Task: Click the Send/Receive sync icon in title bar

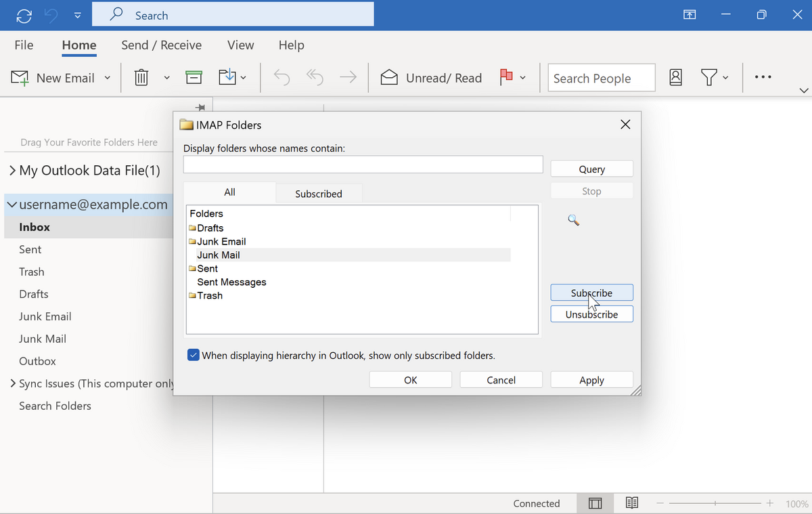Action: click(24, 15)
